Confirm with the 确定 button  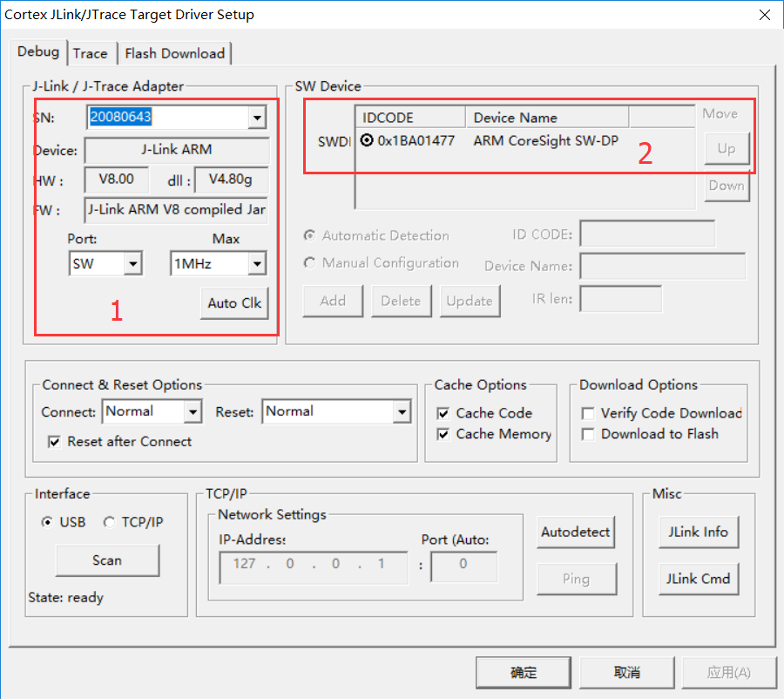pyautogui.click(x=524, y=673)
